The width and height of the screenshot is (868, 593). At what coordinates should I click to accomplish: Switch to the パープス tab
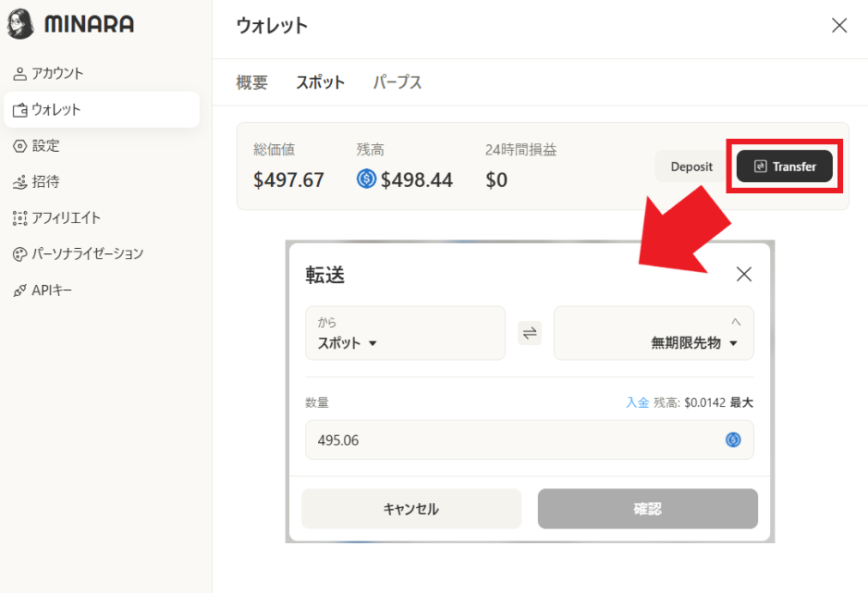pyautogui.click(x=398, y=82)
